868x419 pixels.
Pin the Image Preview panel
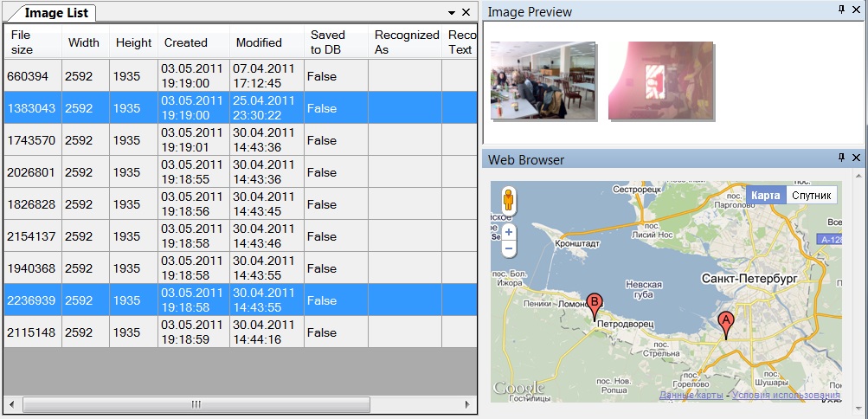pyautogui.click(x=841, y=10)
